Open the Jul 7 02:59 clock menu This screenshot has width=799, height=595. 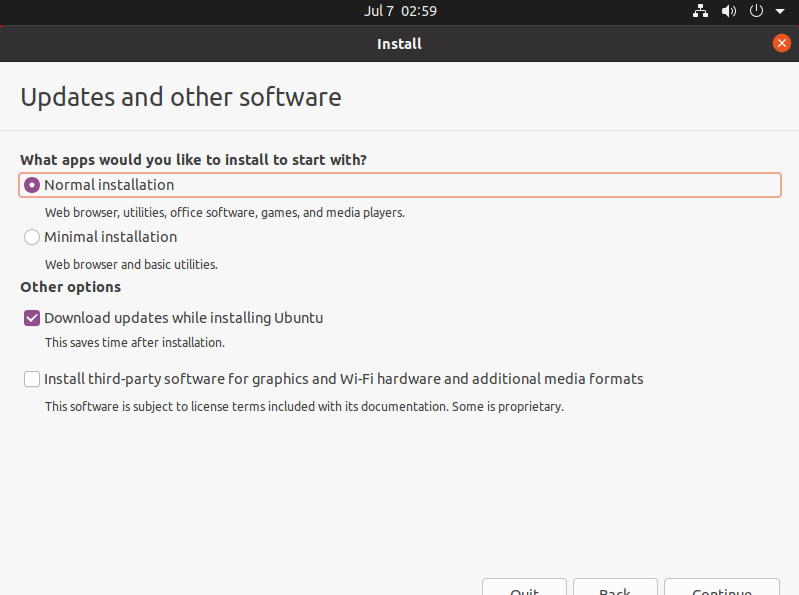[x=400, y=11]
